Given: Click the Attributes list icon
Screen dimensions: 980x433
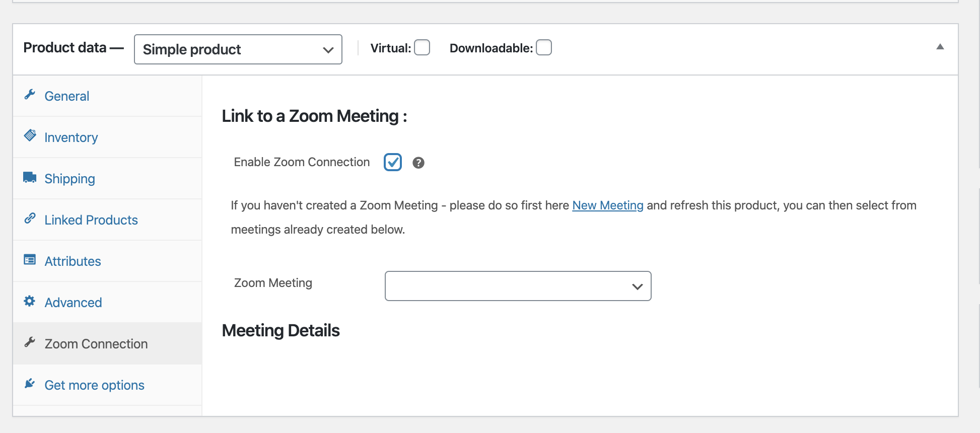Looking at the screenshot, I should (x=30, y=260).
